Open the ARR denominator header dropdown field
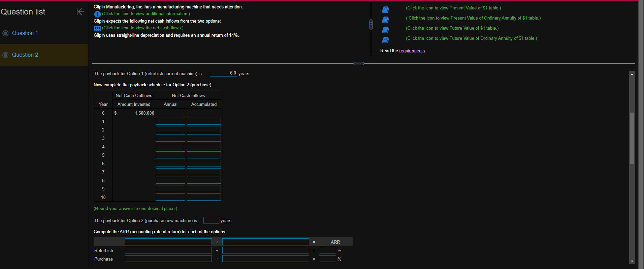 coord(265,242)
